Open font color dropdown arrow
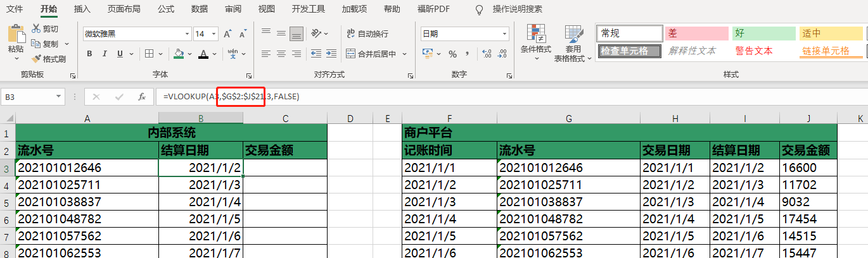Viewport: 868px width, 258px height. tap(213, 54)
